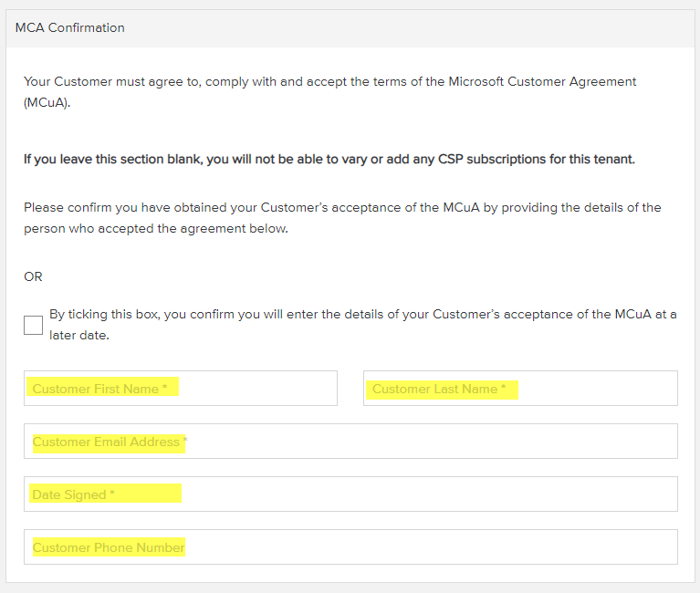
Task: Click the bold CSP subscriptions warning sentence
Action: [329, 160]
